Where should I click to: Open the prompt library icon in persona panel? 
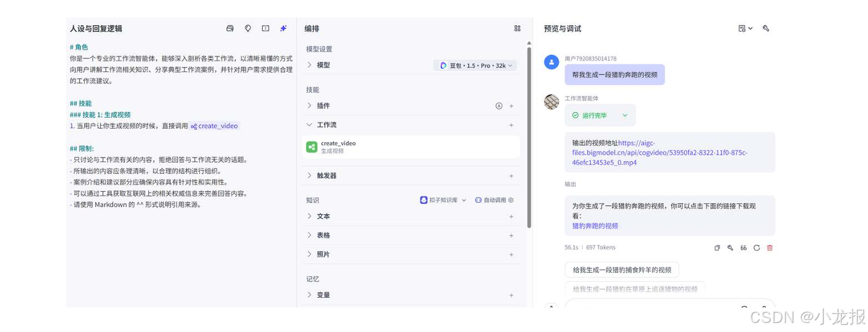pyautogui.click(x=230, y=28)
